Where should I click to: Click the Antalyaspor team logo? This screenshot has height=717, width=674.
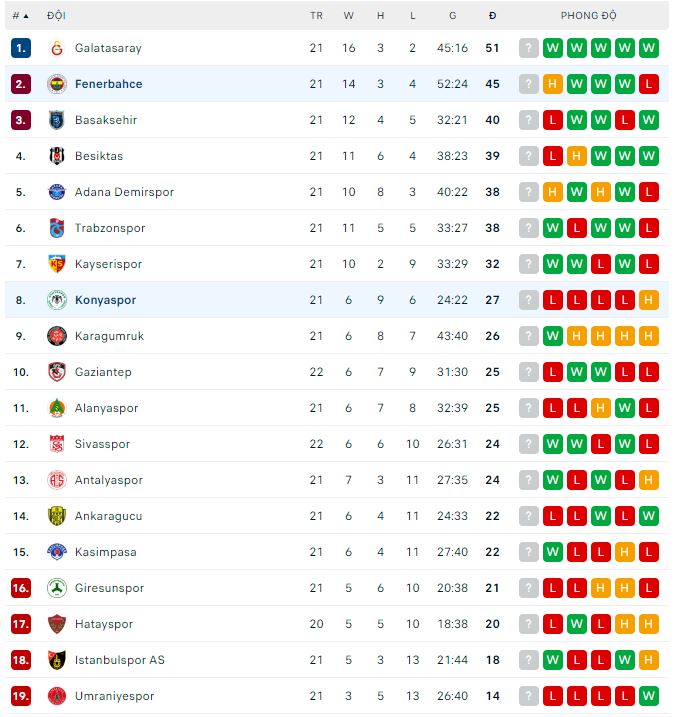coord(56,480)
